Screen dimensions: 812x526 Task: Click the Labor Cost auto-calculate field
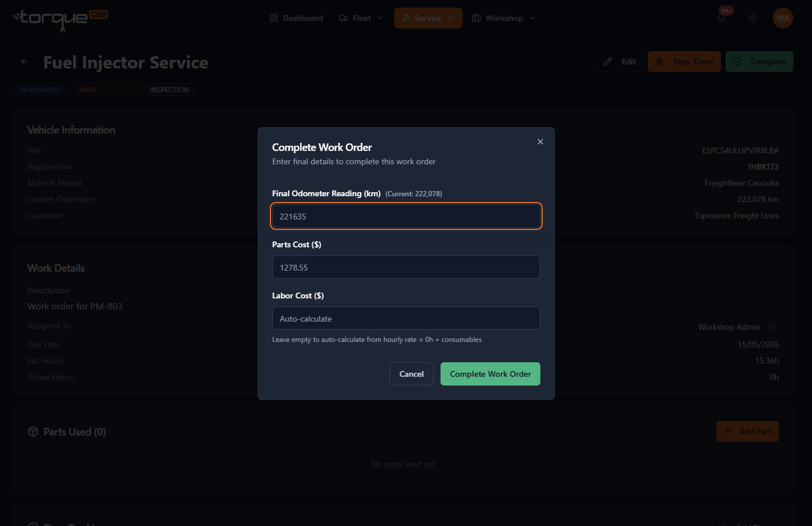click(406, 318)
